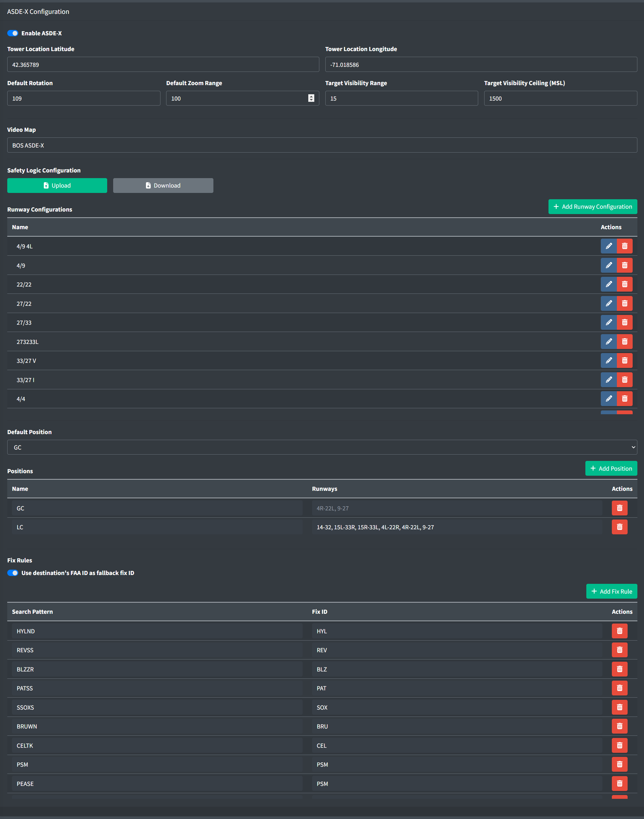
Task: Edit the 33/27 V runway configuration
Action: point(609,360)
